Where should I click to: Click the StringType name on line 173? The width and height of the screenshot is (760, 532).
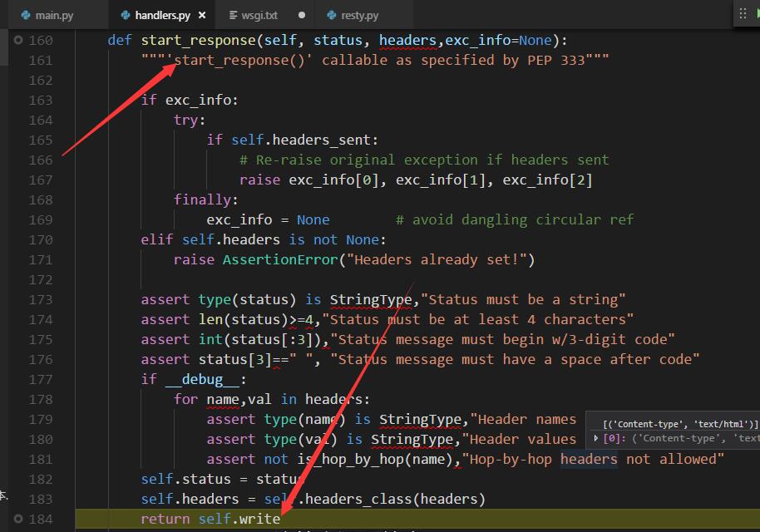(x=371, y=299)
